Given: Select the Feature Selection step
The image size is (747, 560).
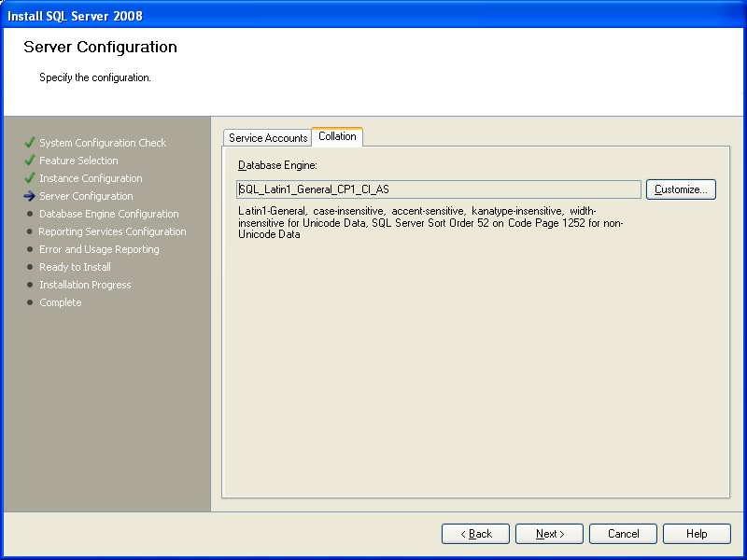Looking at the screenshot, I should tap(78, 161).
